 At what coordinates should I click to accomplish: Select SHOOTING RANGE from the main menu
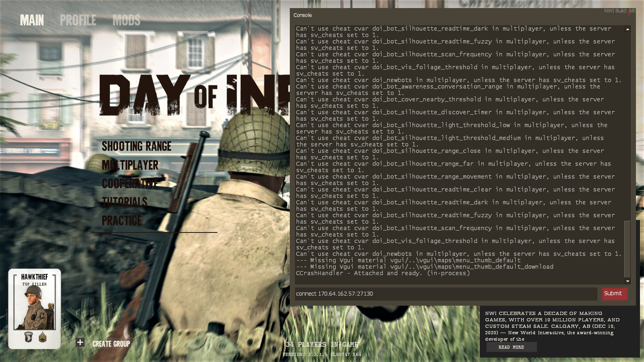coord(136,146)
